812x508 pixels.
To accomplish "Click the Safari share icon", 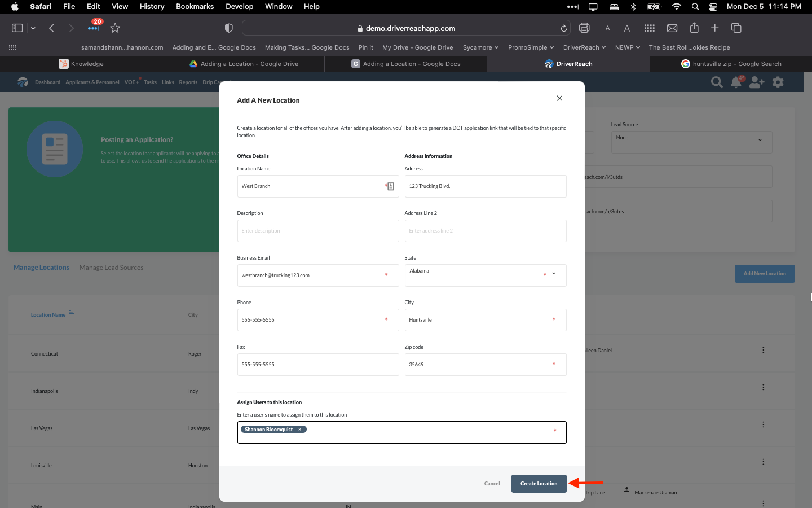I will pos(694,28).
